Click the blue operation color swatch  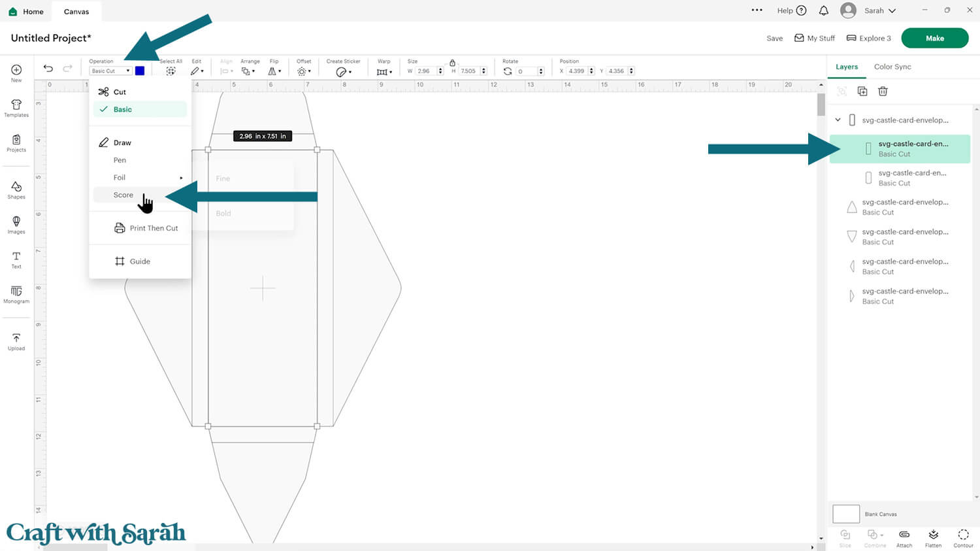[140, 71]
